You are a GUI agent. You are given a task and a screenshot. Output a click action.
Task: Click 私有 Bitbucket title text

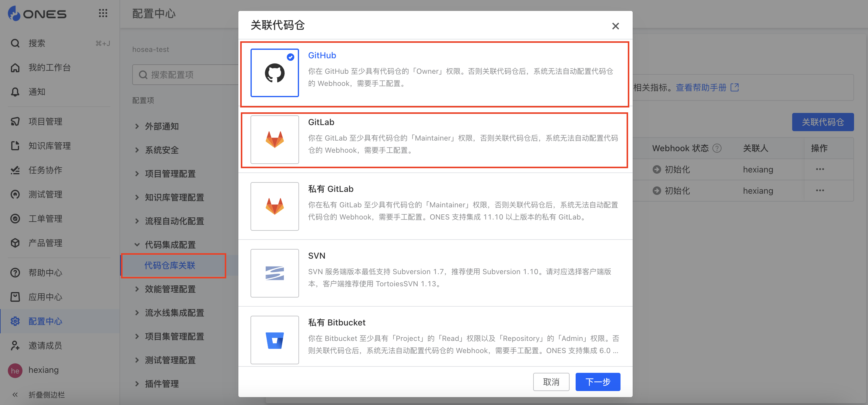(337, 322)
